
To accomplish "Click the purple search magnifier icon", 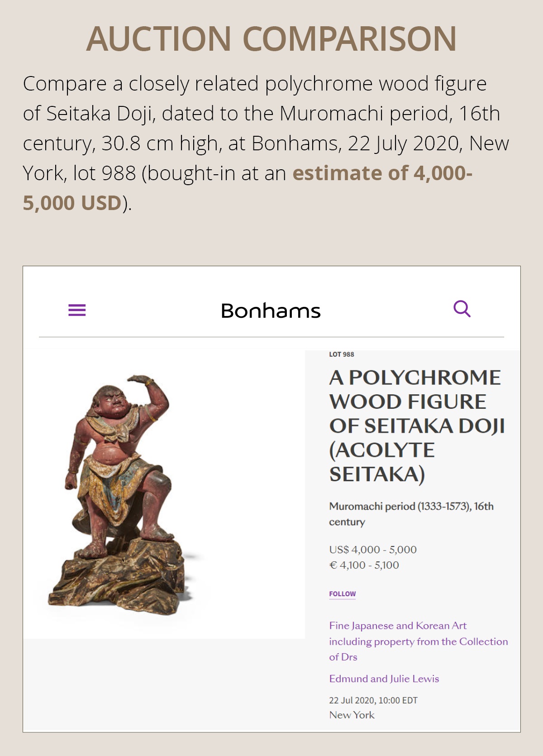I will 462,309.
